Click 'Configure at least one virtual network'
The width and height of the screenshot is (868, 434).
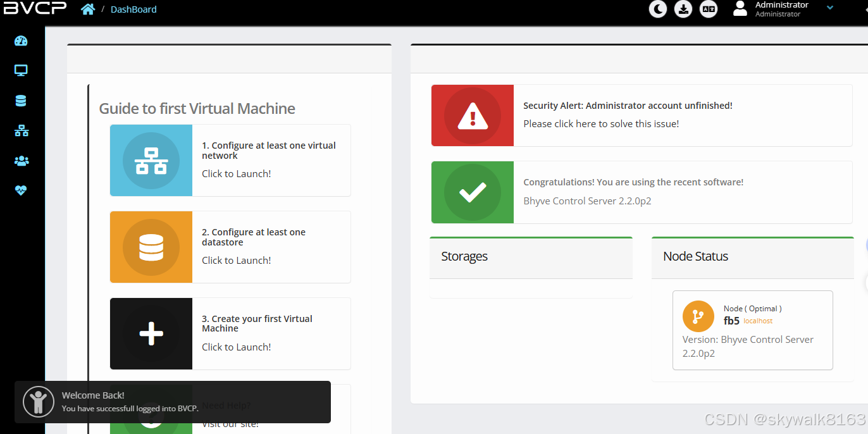point(269,151)
